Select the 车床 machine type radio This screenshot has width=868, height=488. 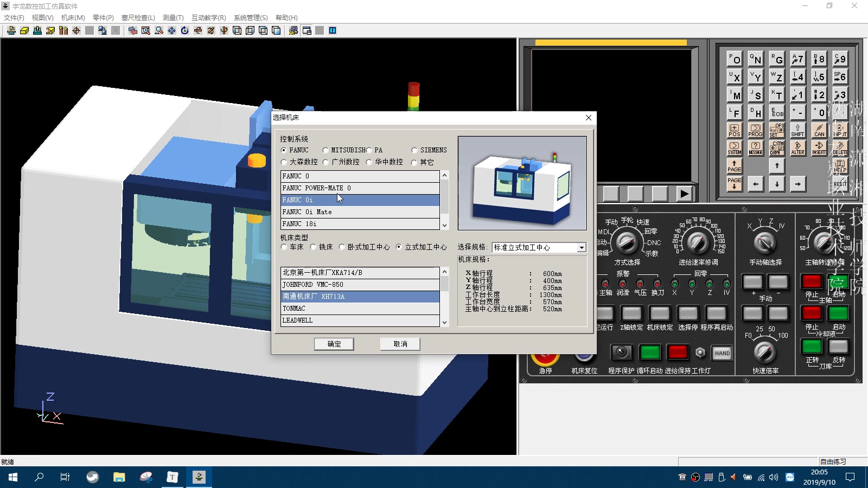tap(284, 247)
